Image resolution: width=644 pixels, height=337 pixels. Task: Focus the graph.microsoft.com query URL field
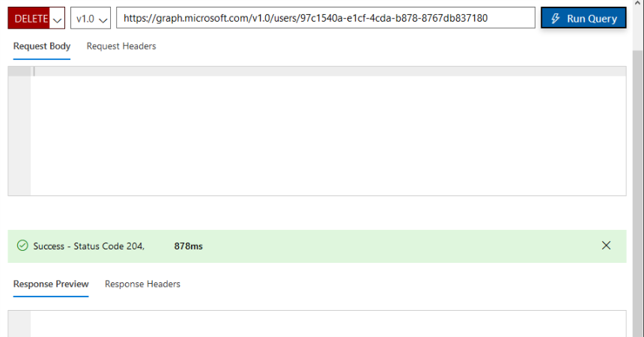pyautogui.click(x=325, y=18)
